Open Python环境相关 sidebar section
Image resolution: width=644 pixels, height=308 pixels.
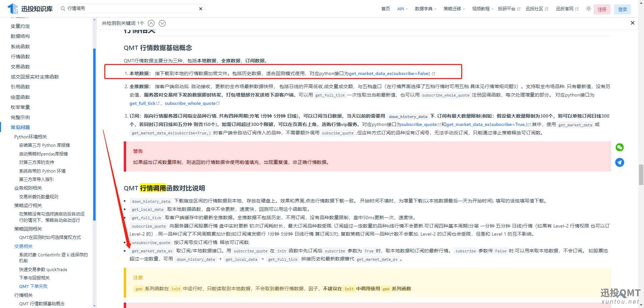31,137
